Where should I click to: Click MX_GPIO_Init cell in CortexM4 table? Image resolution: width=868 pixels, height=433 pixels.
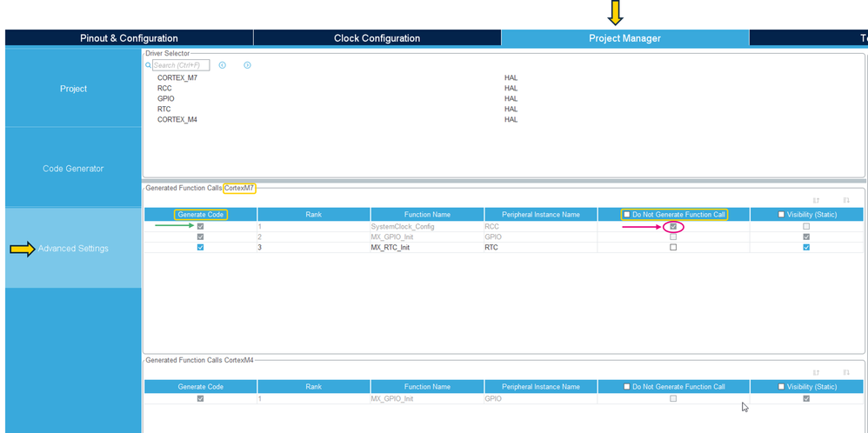427,399
